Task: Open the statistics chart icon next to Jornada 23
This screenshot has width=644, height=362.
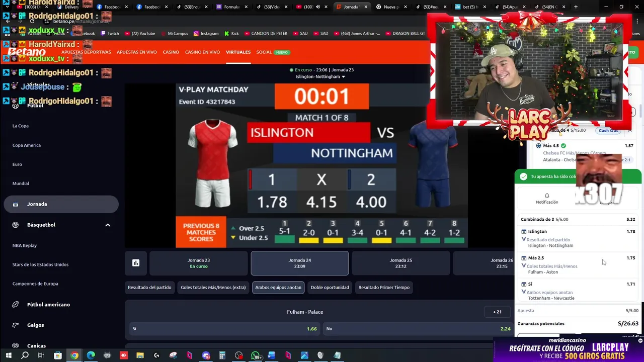Action: (136, 263)
